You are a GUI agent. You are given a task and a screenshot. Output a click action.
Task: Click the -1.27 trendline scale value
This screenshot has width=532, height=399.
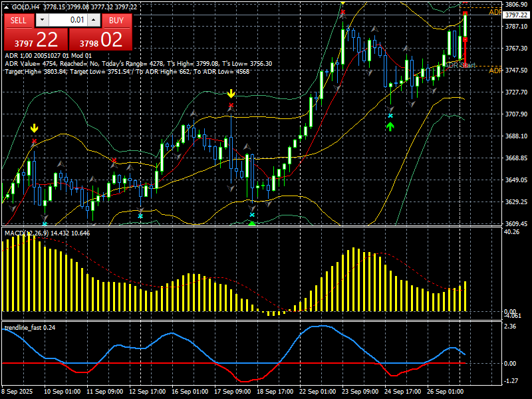(511, 381)
